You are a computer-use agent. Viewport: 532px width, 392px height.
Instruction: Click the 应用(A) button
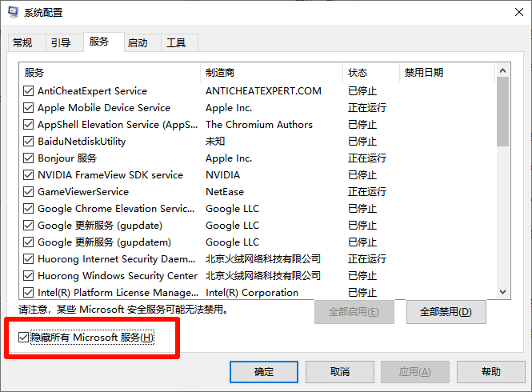[415, 372]
